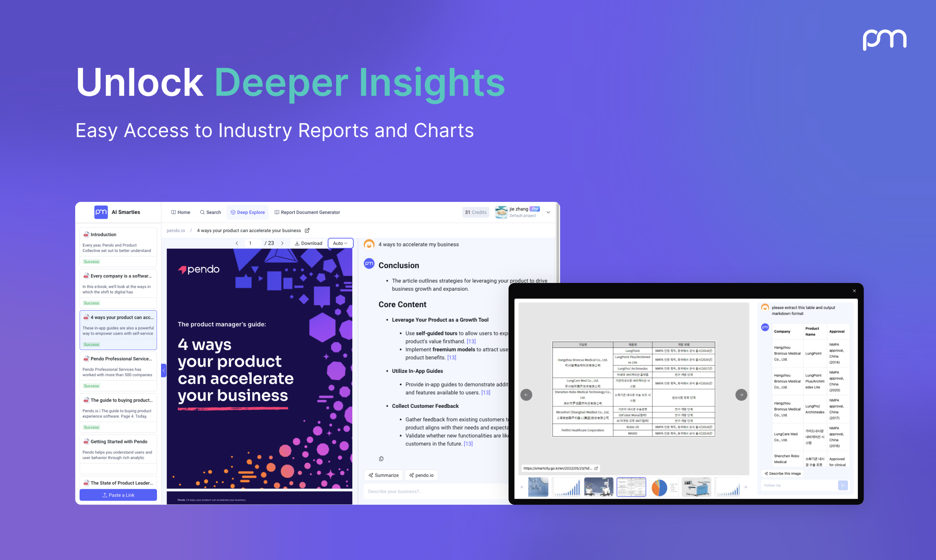This screenshot has height=560, width=936.
Task: Click the [13] citation after product benefits
Action: (x=451, y=357)
